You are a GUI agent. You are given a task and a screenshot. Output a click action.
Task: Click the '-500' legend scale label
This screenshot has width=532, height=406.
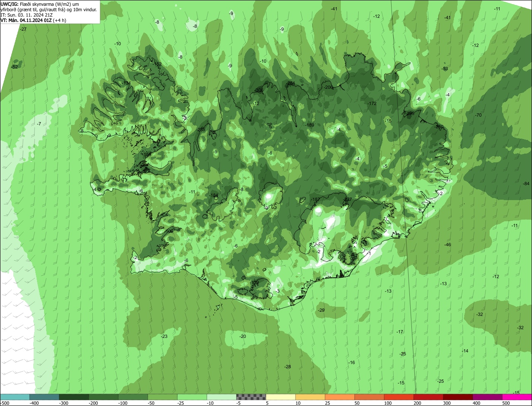coord(5,403)
